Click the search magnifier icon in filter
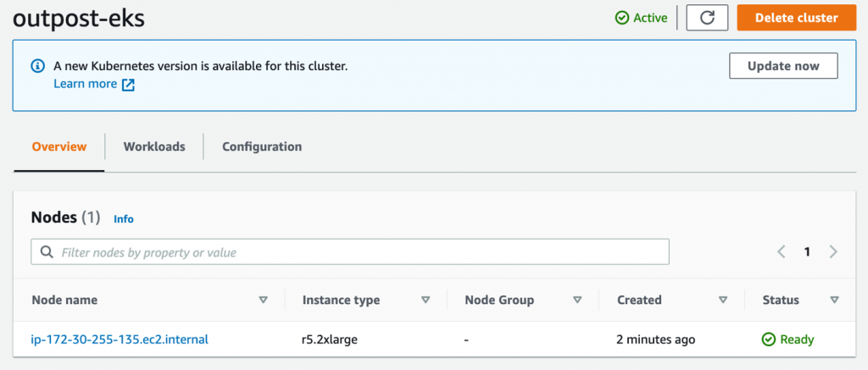868x370 pixels. (47, 253)
